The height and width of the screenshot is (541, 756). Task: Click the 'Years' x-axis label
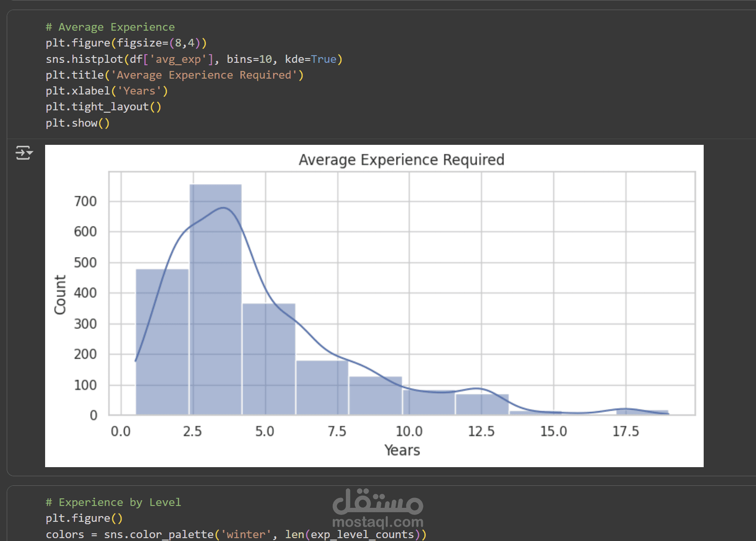coord(402,450)
